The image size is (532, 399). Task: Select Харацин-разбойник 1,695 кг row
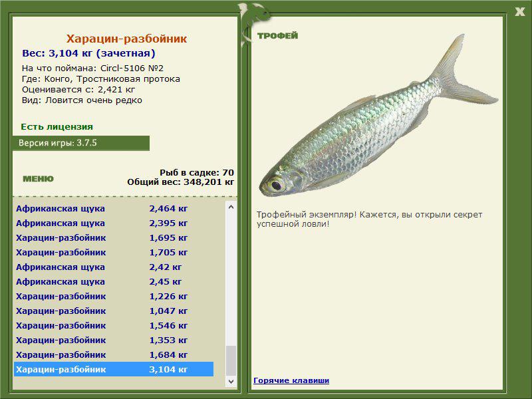114,238
